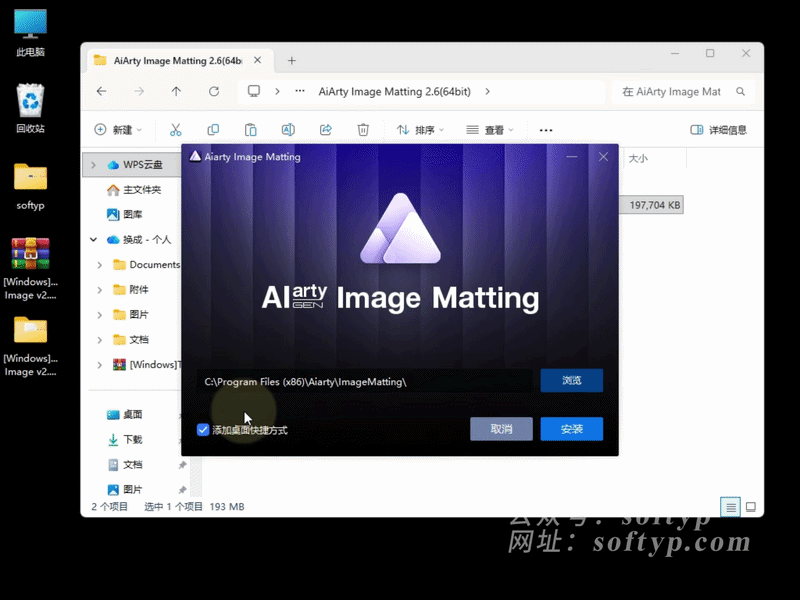Add a new Explorer tab
This screenshot has height=600, width=800.
(292, 61)
